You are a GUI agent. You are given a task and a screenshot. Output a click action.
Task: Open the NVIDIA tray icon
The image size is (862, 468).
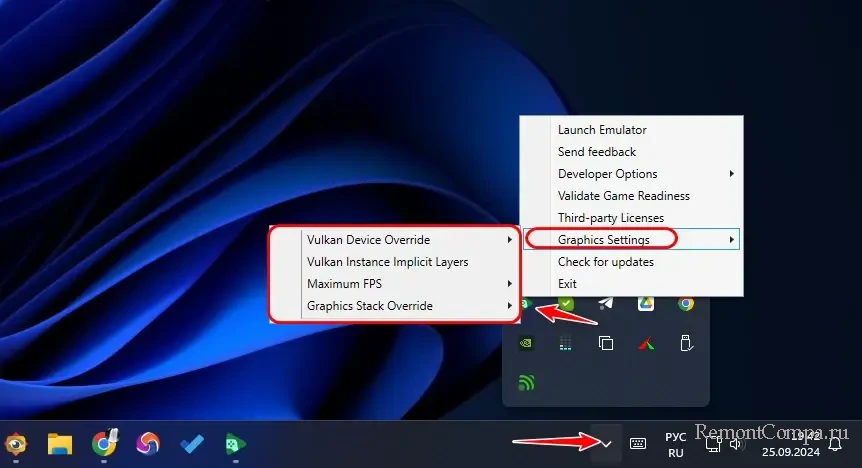point(526,343)
